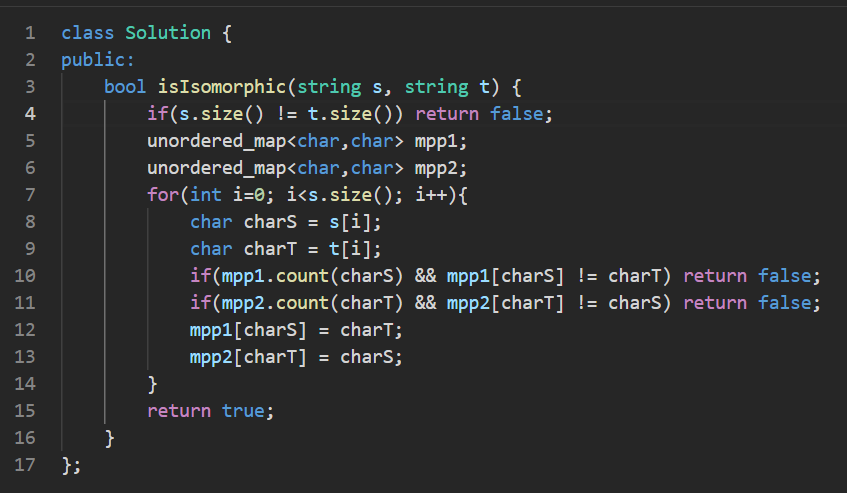Click line number 4 in the gutter
This screenshot has height=493, width=847.
(30, 114)
